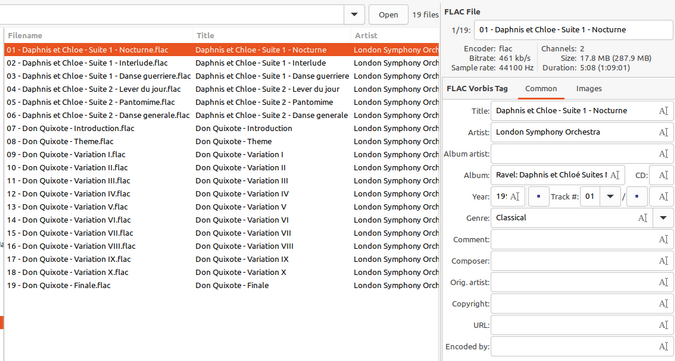Select file 05 - Daphnis et Chloe - Suite 2 - Pantomime.flac
Image resolution: width=675 pixels, height=361 pixels.
(221, 102)
